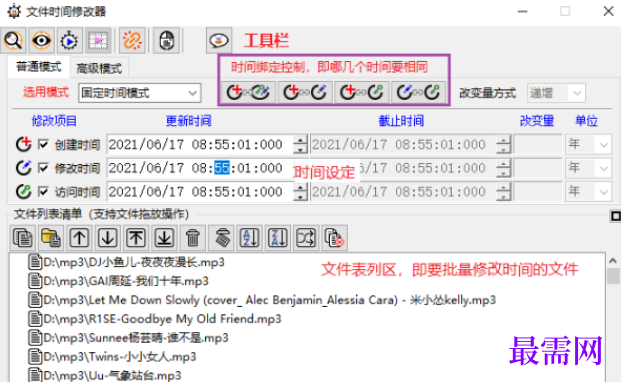Viewport: 621px width, 382px height.
Task: Select Twins-小小女人.mp3 file
Action: click(x=112, y=357)
